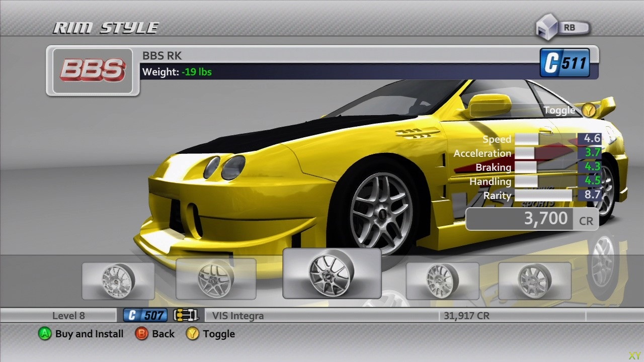This screenshot has width=644, height=362.
Task: Click the Rarity value 8.7
Action: point(592,196)
